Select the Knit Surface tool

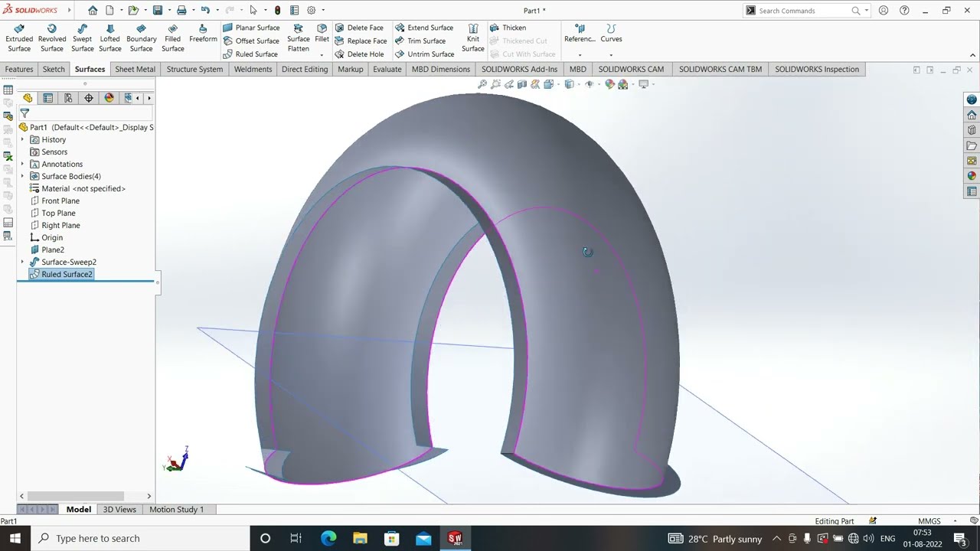[x=473, y=38]
